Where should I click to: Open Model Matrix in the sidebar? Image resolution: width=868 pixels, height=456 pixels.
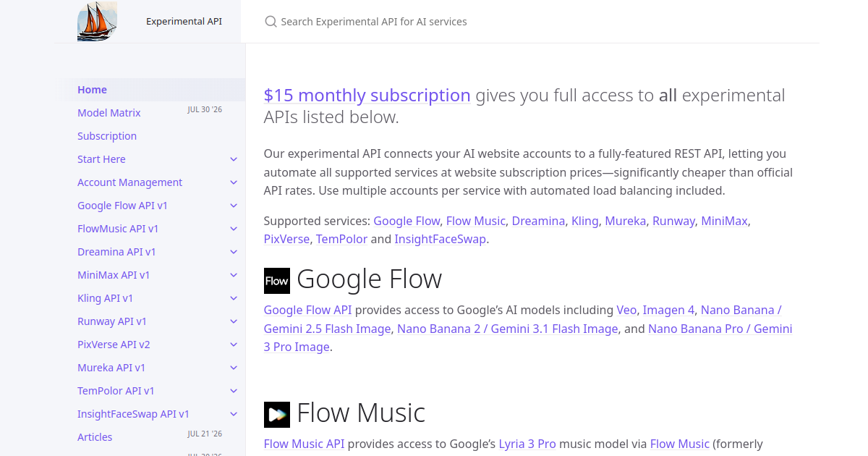(109, 113)
